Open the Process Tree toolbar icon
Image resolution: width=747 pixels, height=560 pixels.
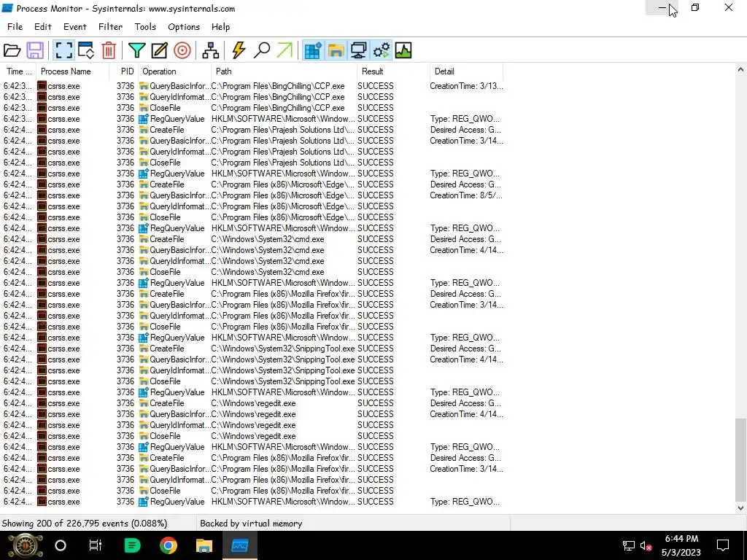coord(211,50)
